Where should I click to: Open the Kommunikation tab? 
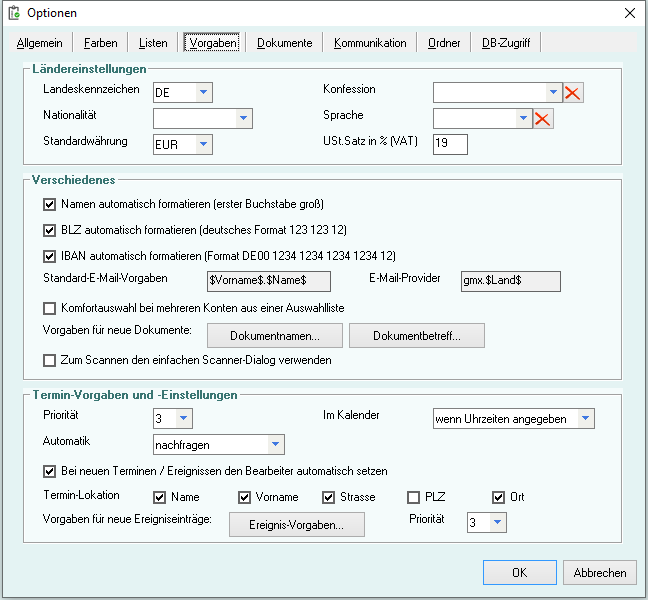pyautogui.click(x=370, y=43)
